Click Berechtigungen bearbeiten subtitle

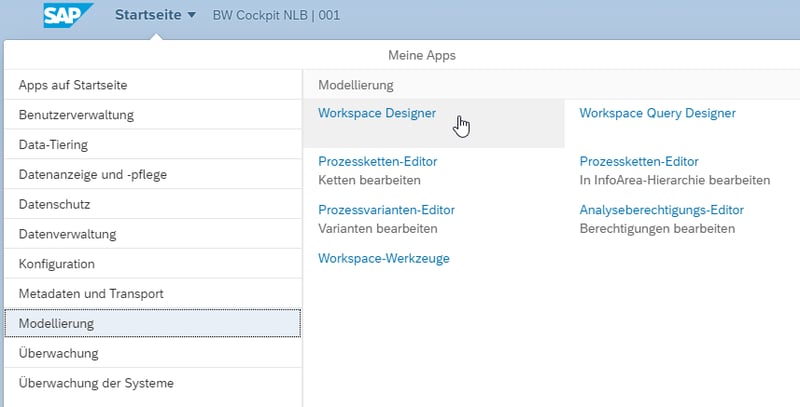(x=657, y=228)
